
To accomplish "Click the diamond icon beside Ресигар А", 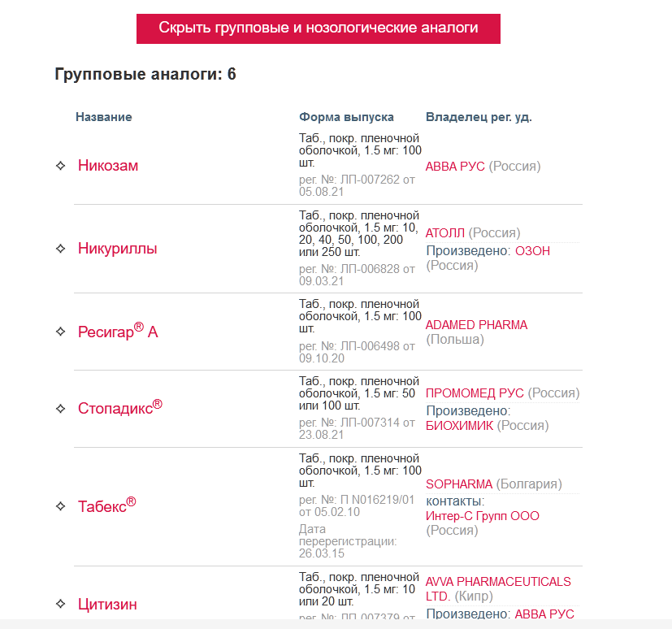I will pos(60,332).
